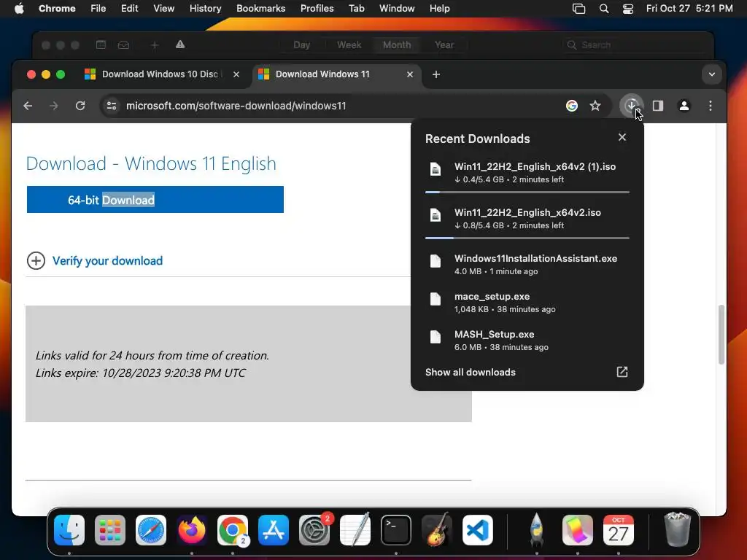
Task: Click the Calendar window Search field
Action: pos(634,44)
